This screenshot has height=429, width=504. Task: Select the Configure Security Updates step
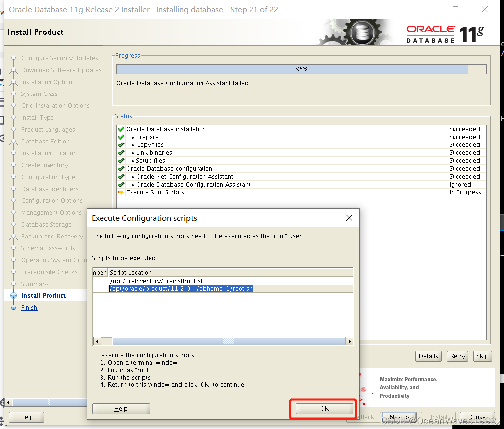(59, 58)
